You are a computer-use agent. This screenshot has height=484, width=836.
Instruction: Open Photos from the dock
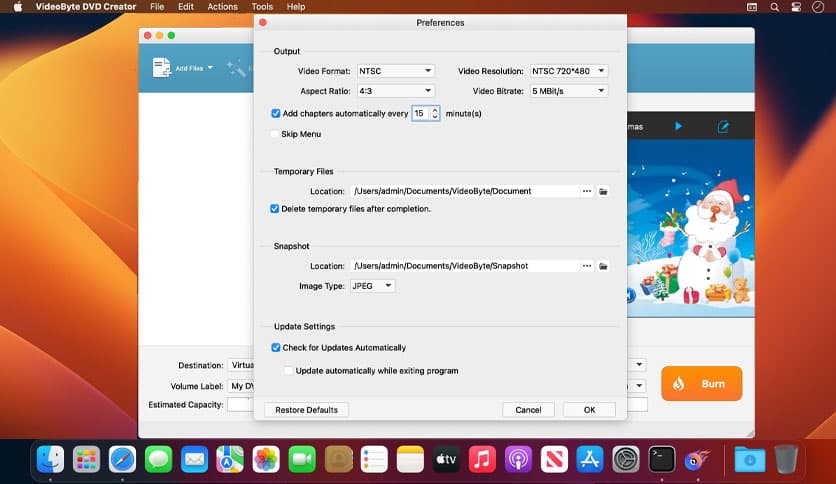click(x=266, y=459)
